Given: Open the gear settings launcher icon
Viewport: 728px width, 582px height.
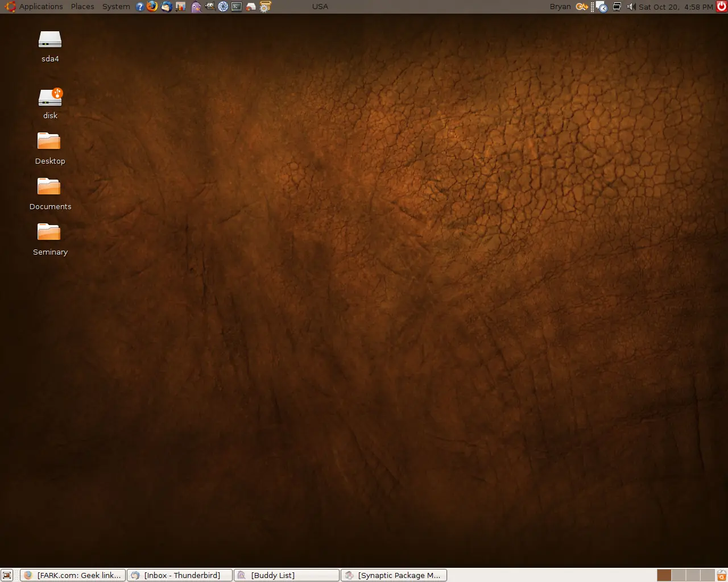Looking at the screenshot, I should 265,7.
